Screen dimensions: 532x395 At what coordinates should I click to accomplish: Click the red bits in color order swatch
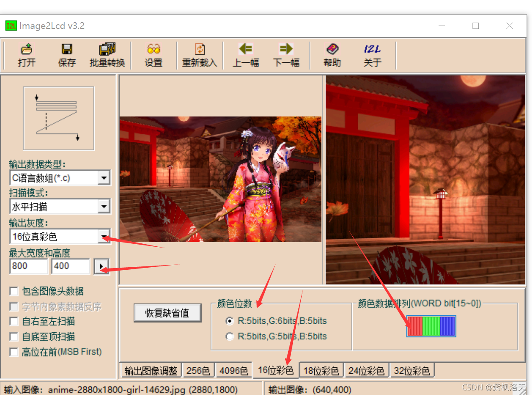pyautogui.click(x=415, y=326)
